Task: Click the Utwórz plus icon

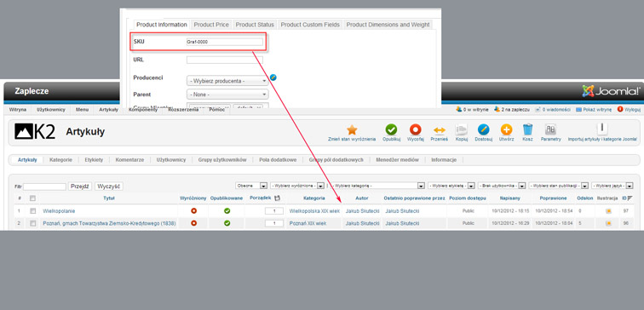Action: click(x=506, y=130)
